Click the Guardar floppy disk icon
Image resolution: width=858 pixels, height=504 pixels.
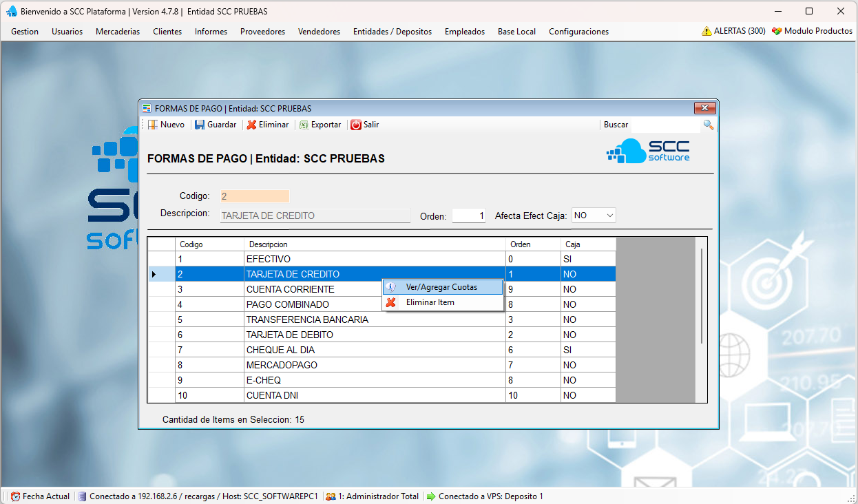click(x=200, y=125)
